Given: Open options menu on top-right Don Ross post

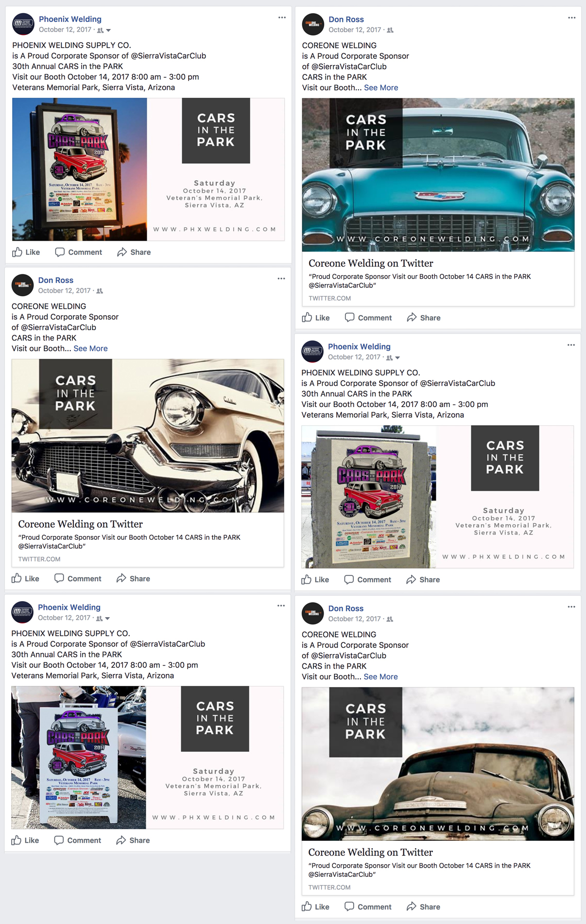Looking at the screenshot, I should point(571,18).
